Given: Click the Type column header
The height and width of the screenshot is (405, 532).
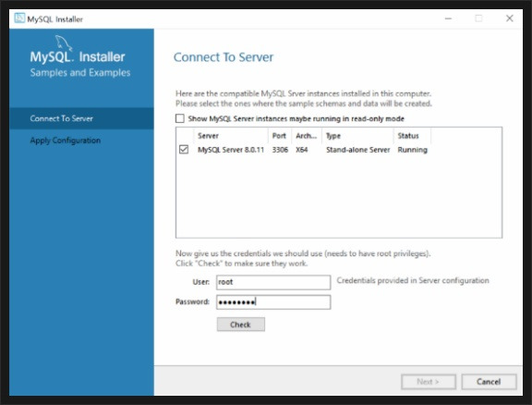Looking at the screenshot, I should click(358, 136).
